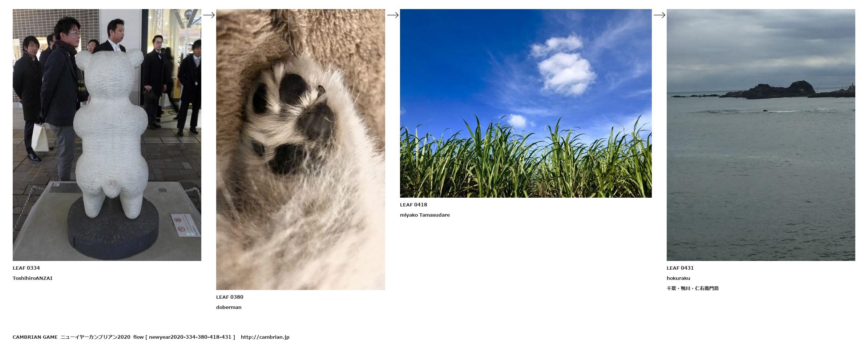Open the http://cambrian.jp link
This screenshot has height=346, width=868.
(265, 337)
